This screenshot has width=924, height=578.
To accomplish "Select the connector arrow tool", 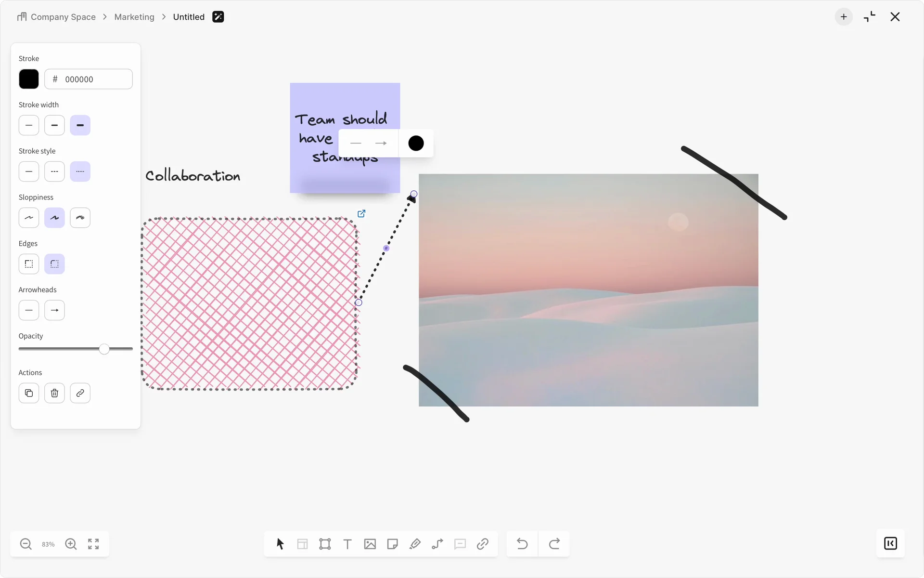I will [437, 544].
